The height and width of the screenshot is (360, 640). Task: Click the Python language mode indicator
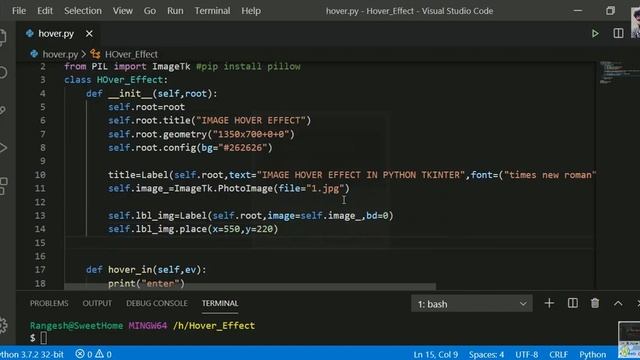click(593, 354)
